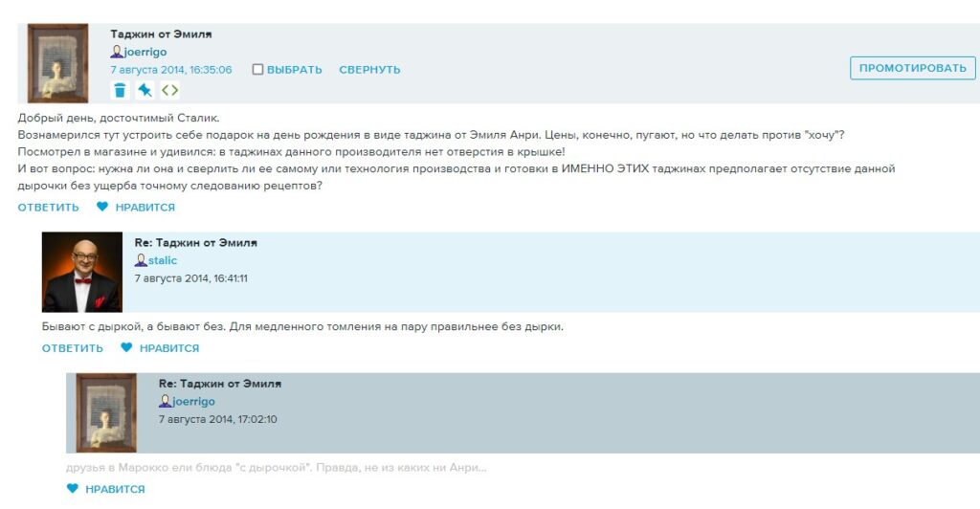Click stalic's avatar photo with red bow tie

click(82, 272)
